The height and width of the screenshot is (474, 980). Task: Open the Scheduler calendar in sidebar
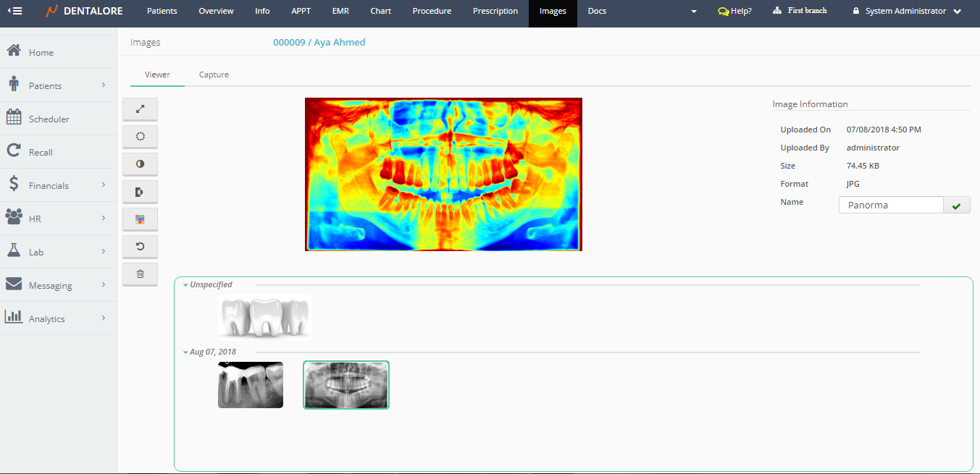(49, 119)
